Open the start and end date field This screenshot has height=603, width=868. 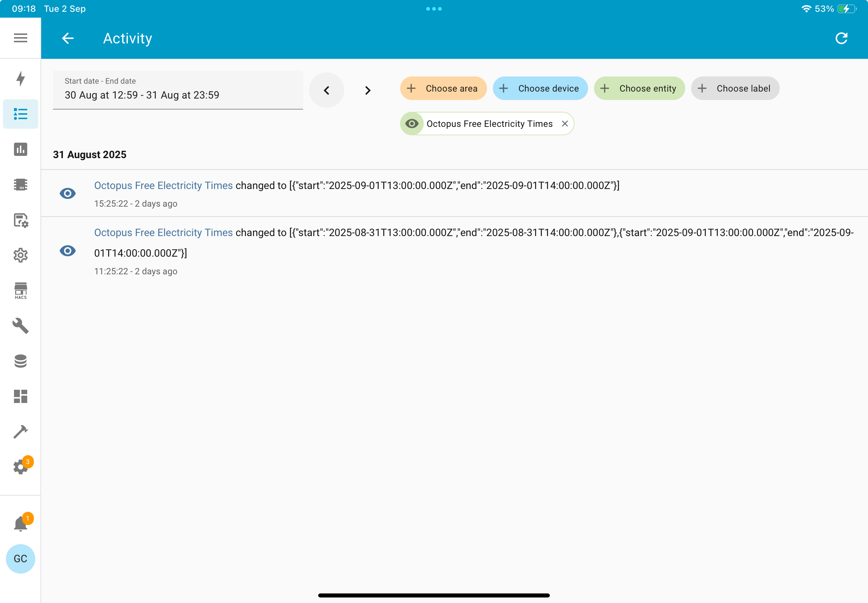pyautogui.click(x=178, y=90)
